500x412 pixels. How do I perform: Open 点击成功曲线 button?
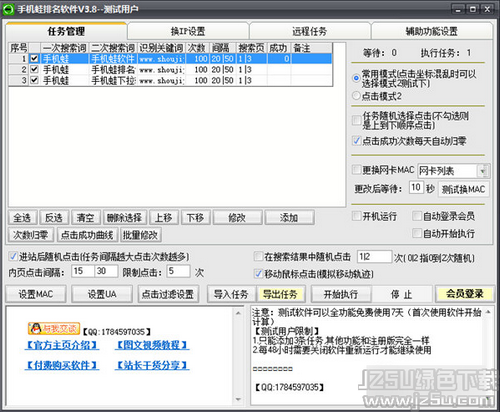[87, 235]
